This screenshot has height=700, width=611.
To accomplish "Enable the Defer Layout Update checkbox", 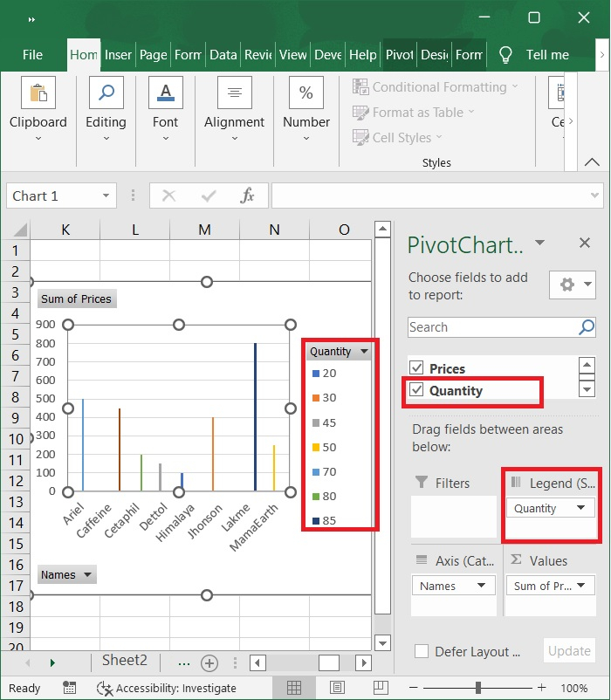I will pos(422,651).
